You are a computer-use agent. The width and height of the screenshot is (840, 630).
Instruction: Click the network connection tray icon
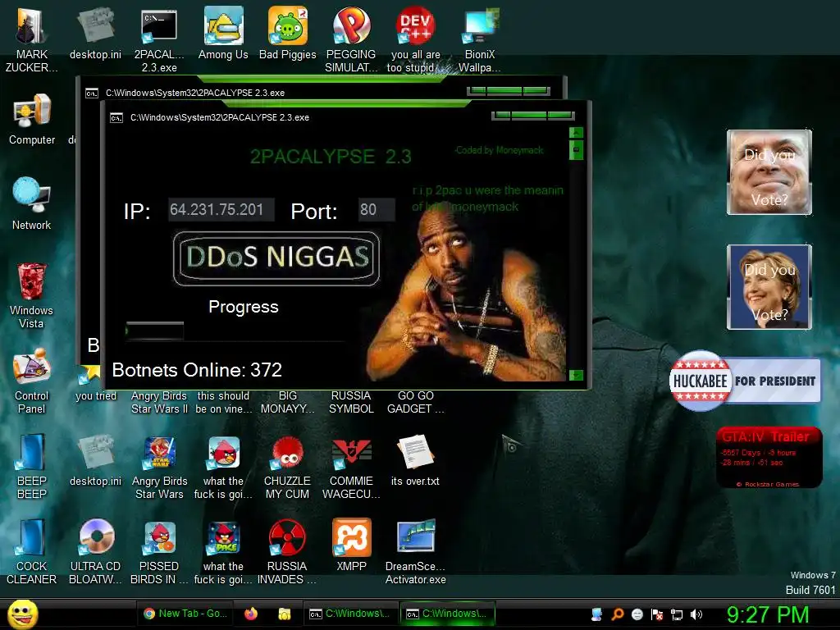pos(677,614)
